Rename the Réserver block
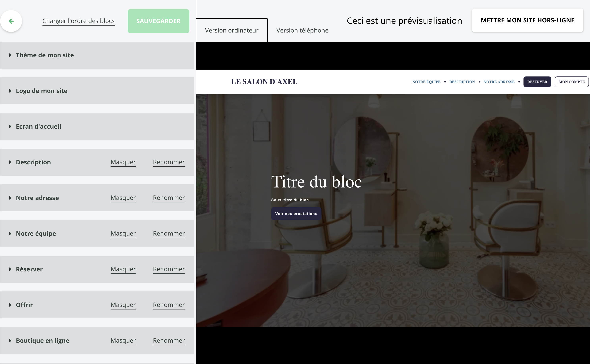The width and height of the screenshot is (590, 364). pos(169,269)
